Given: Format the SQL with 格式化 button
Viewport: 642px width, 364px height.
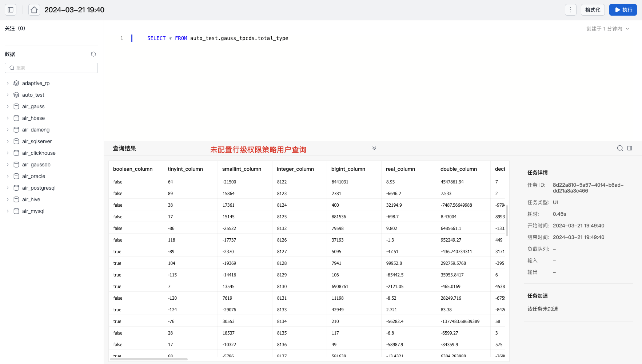Looking at the screenshot, I should coord(593,10).
